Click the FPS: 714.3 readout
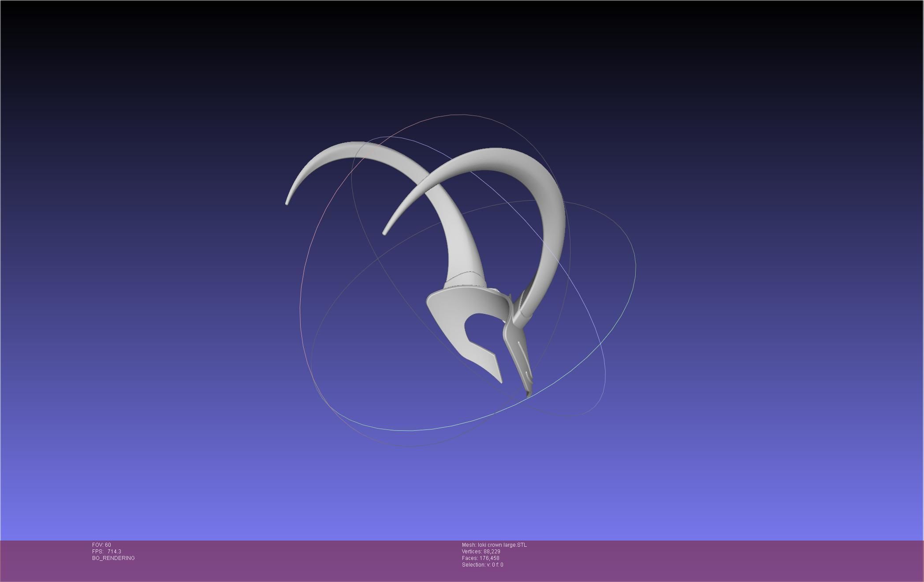 point(107,552)
